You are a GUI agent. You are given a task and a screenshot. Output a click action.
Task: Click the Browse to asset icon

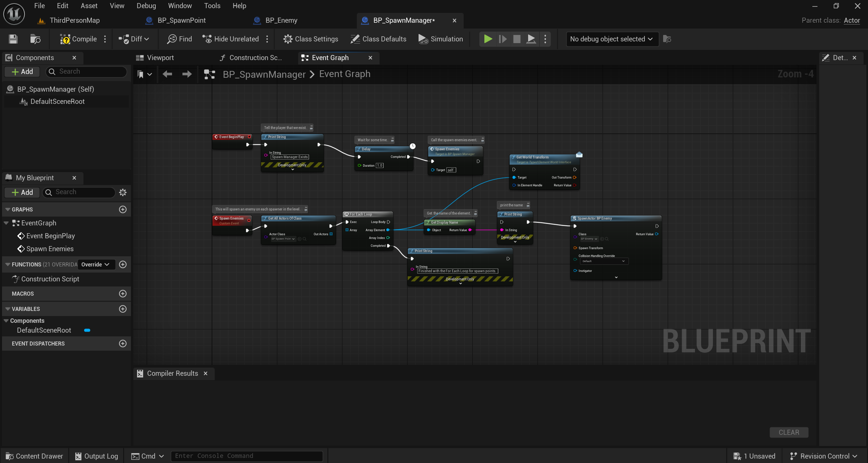pos(35,39)
